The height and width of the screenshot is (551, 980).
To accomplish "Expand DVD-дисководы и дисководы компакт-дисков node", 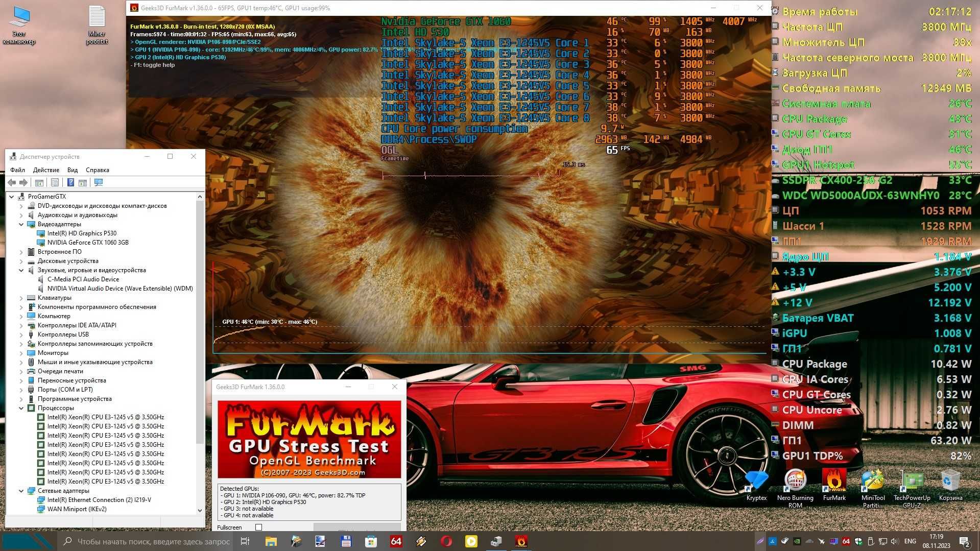I will pyautogui.click(x=21, y=206).
